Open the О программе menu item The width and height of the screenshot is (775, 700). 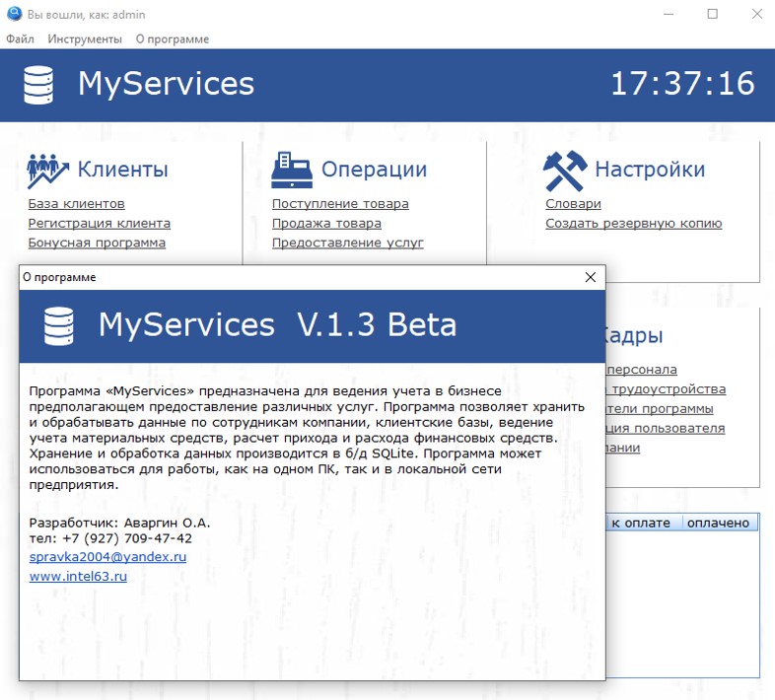pos(172,39)
